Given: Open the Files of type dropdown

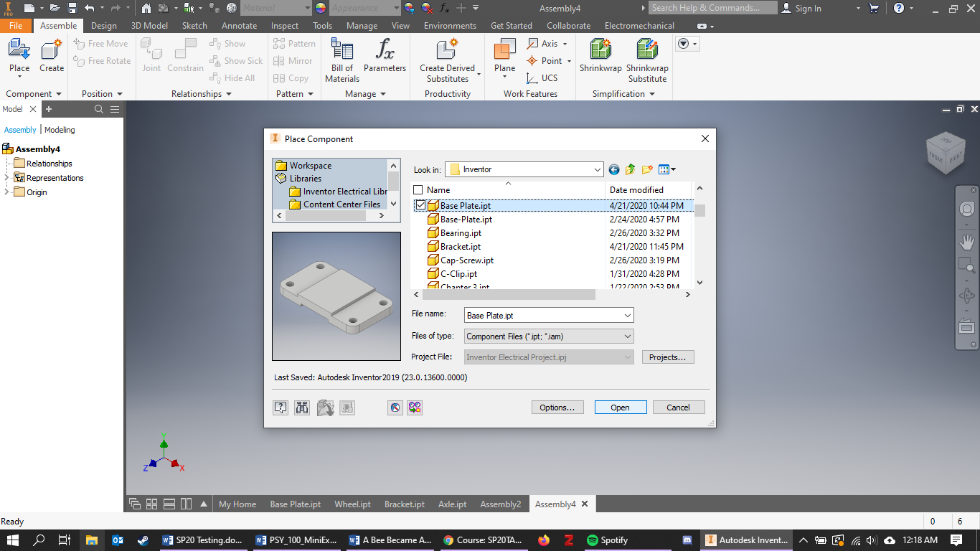Looking at the screenshot, I should (628, 336).
